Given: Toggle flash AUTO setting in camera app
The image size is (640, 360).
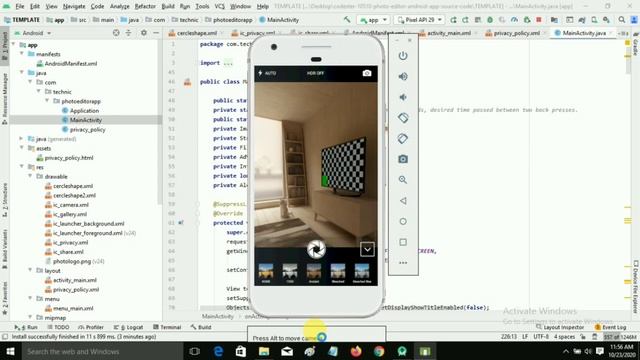Looking at the screenshot, I should [x=267, y=73].
